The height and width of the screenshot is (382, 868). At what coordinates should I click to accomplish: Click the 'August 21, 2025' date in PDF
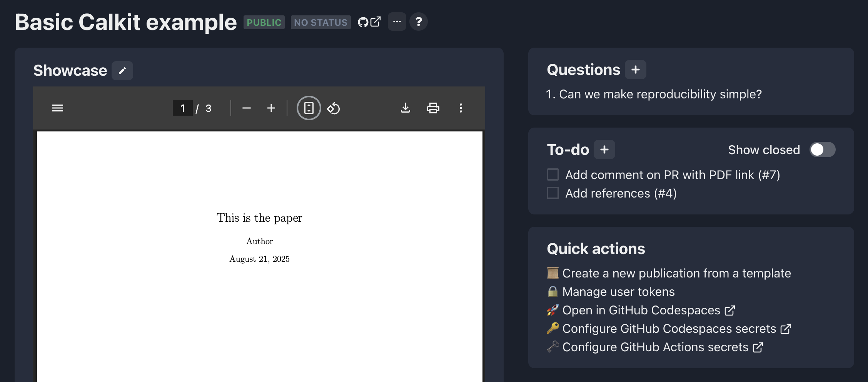[259, 259]
